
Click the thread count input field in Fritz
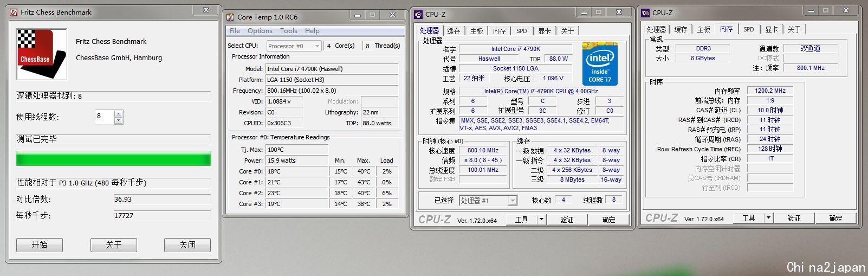(x=105, y=117)
